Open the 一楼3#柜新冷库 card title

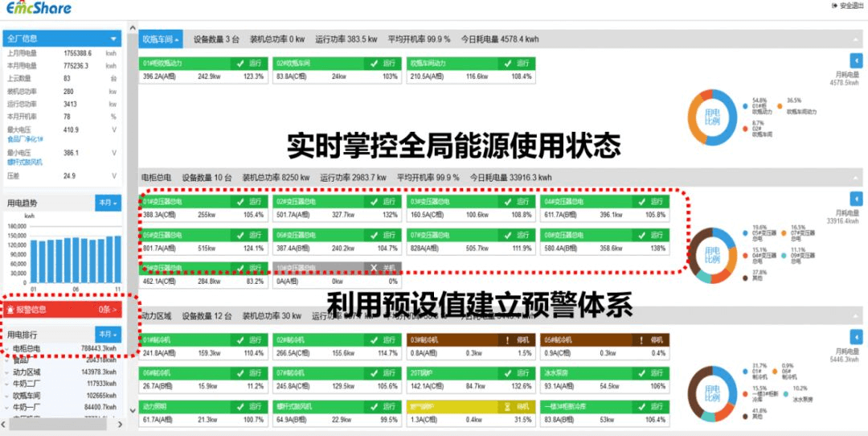point(565,406)
